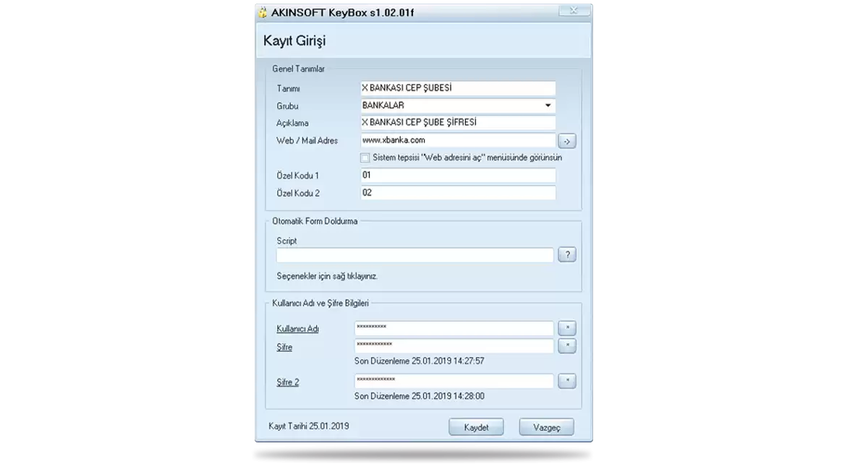
Task: Focus the Web / Mail Adres field
Action: pyautogui.click(x=457, y=140)
